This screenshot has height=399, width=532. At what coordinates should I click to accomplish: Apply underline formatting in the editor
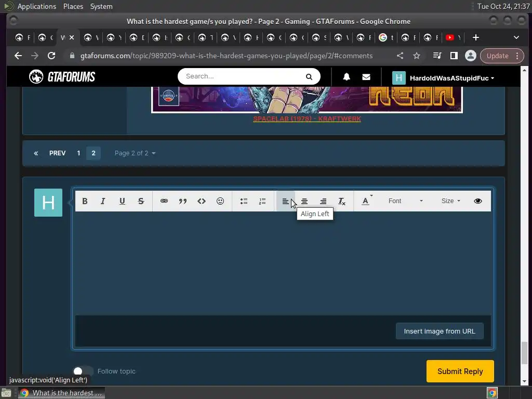click(x=122, y=201)
